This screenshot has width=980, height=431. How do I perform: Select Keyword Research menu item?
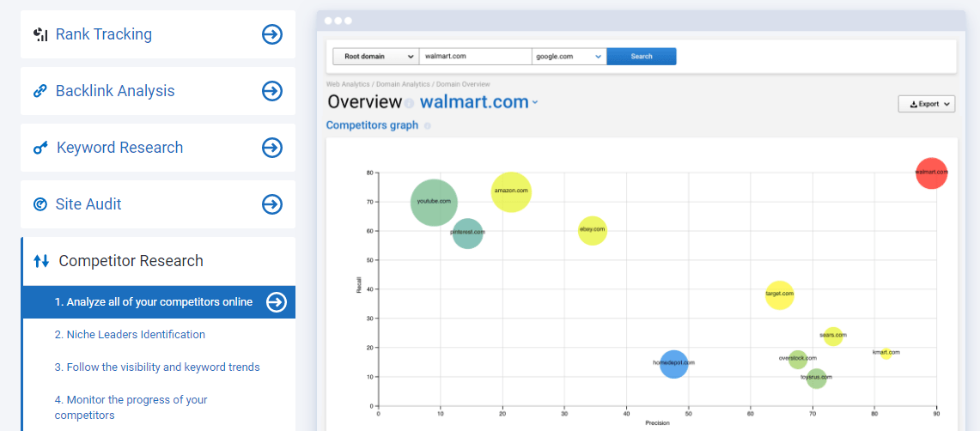click(x=158, y=148)
